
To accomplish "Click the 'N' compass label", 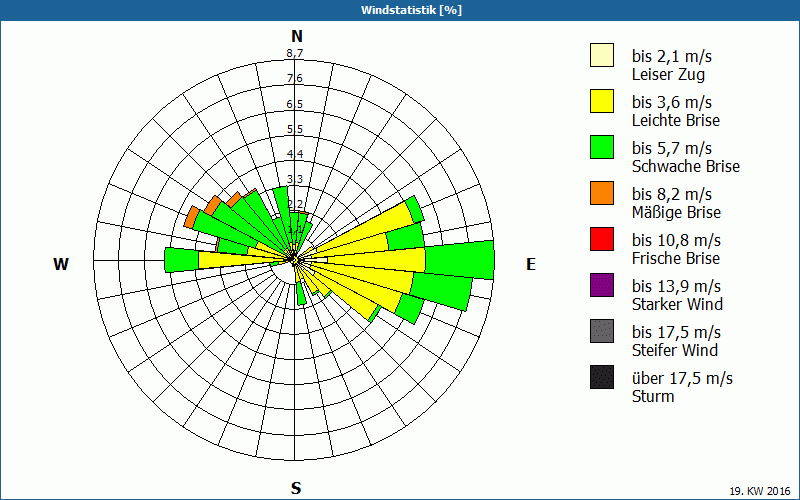I will click(x=297, y=36).
